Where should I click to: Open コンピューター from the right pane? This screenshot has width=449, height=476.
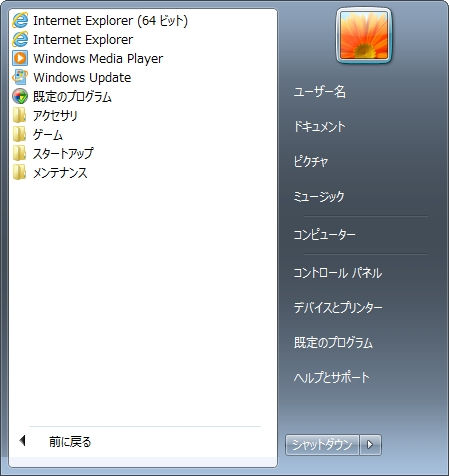coord(324,235)
